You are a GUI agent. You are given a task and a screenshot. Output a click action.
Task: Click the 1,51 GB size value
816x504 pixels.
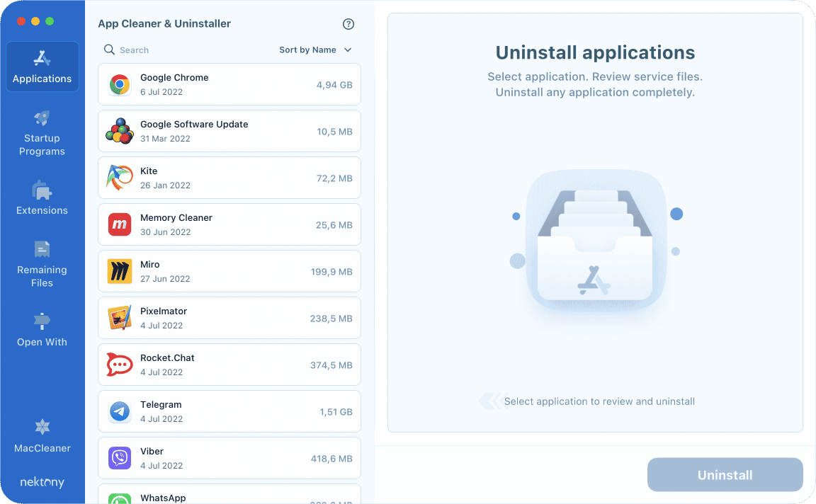pyautogui.click(x=336, y=412)
